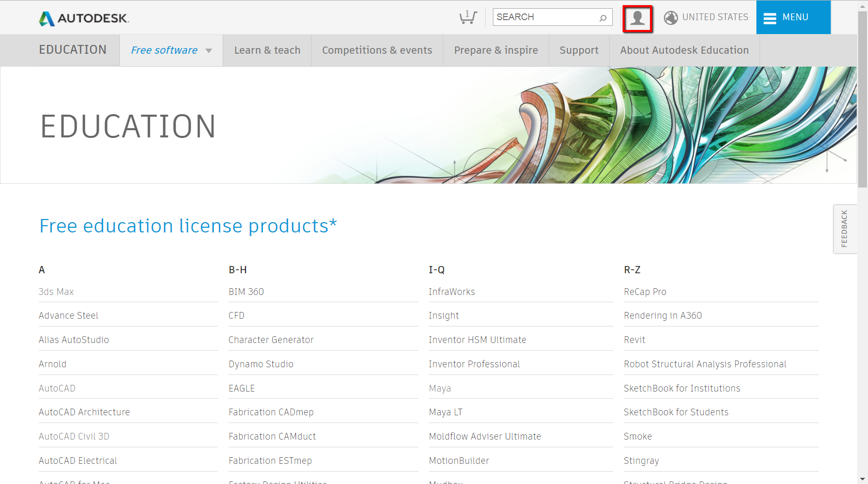
Task: Open the Arnold product link
Action: click(53, 364)
